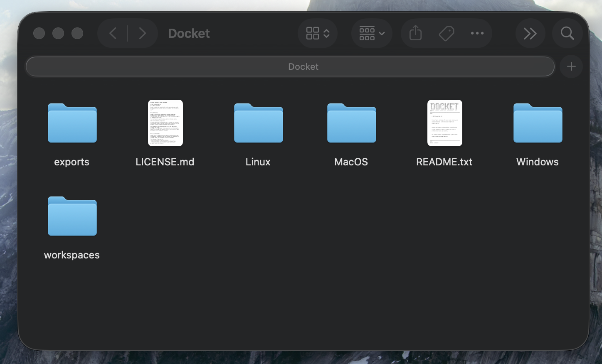The width and height of the screenshot is (602, 364).
Task: Click the Back navigation arrow
Action: [x=112, y=33]
